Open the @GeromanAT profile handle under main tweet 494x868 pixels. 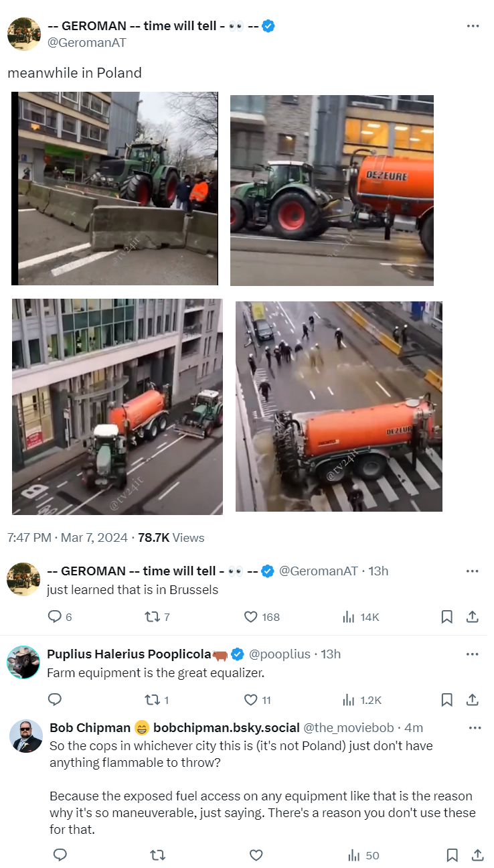[x=87, y=43]
